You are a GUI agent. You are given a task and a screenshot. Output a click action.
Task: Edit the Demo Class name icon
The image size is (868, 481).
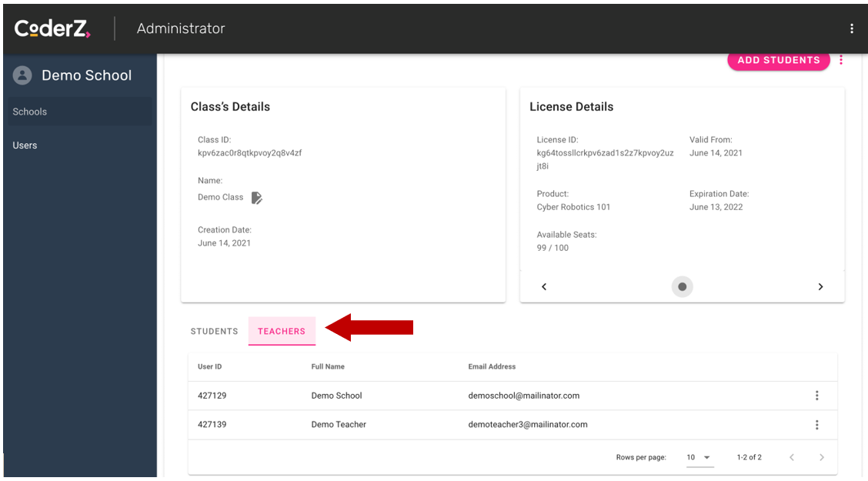[257, 198]
